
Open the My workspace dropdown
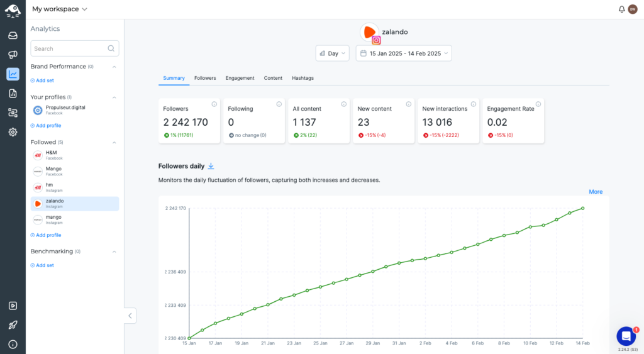60,9
